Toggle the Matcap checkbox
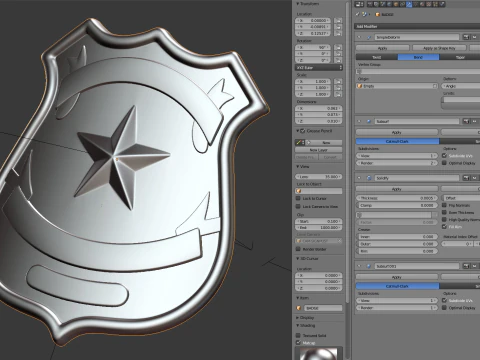The image size is (480, 360). 298,343
